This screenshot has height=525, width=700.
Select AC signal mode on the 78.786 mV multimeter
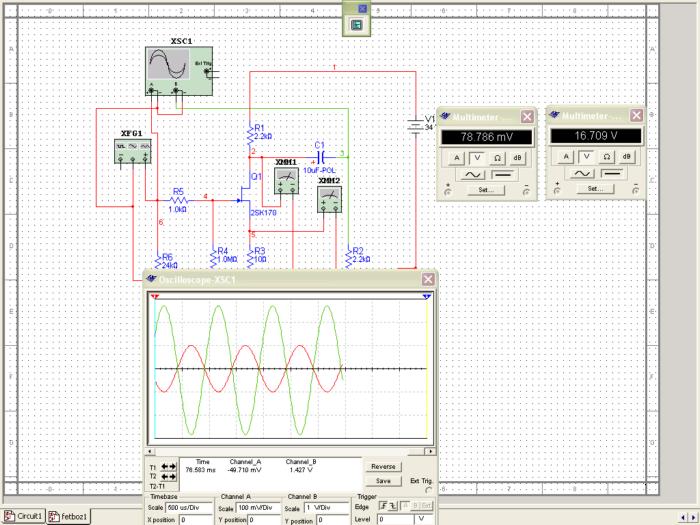click(x=473, y=175)
